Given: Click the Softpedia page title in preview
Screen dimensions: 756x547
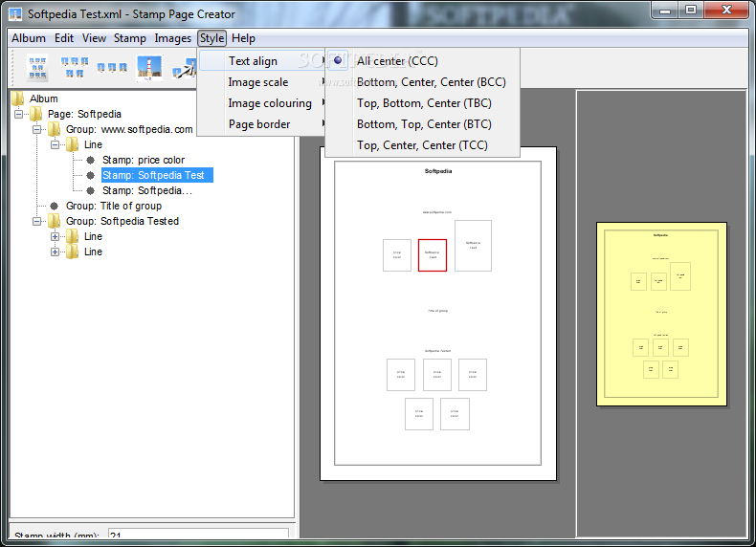Looking at the screenshot, I should click(438, 171).
